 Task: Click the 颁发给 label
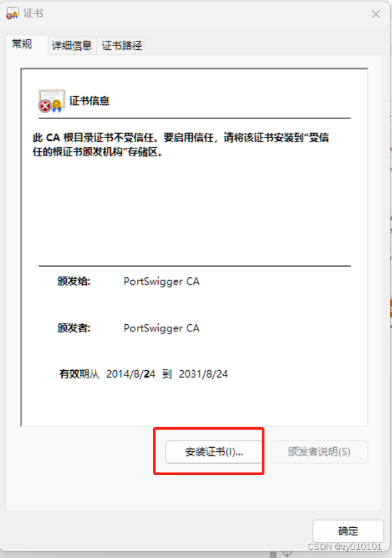[74, 281]
